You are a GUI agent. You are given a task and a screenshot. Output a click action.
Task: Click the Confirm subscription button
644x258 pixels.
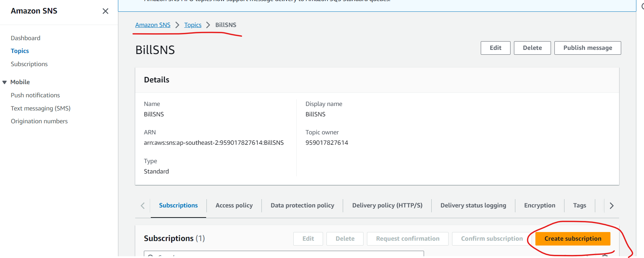492,239
